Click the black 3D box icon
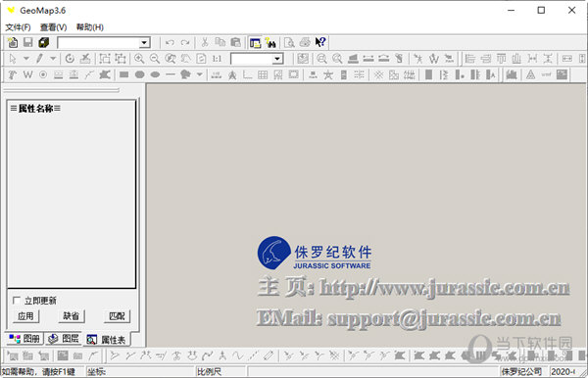This screenshot has width=588, height=378. (43, 43)
